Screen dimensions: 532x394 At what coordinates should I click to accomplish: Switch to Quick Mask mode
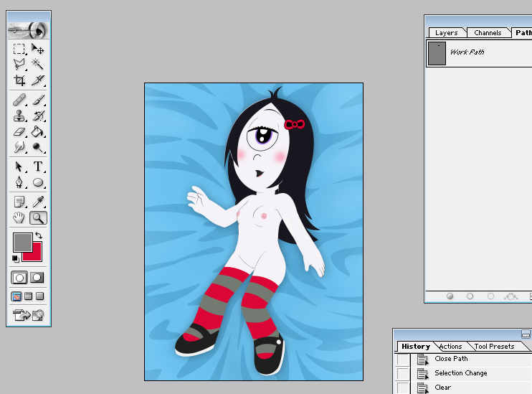38,277
